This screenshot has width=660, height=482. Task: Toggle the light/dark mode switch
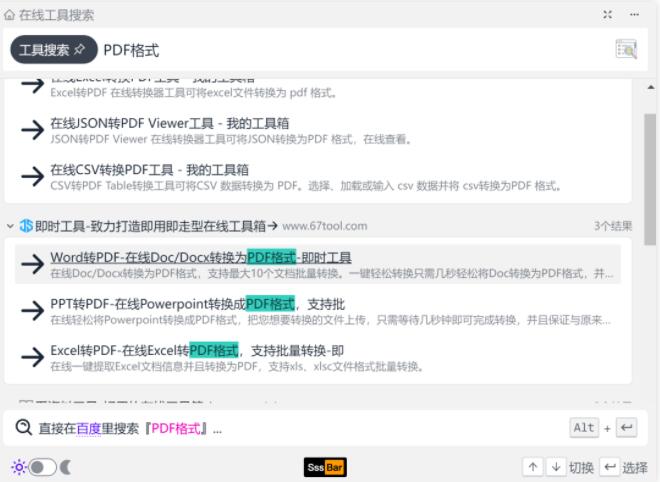41,467
